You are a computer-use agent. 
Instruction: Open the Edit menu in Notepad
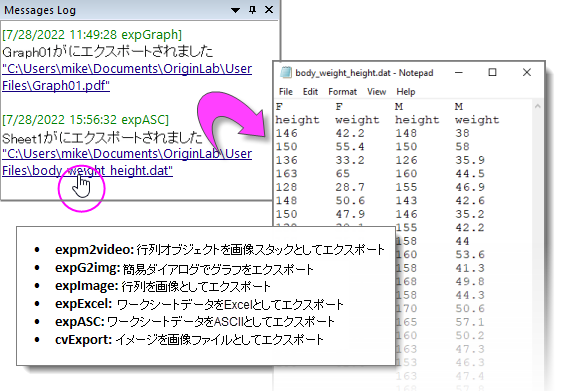pyautogui.click(x=310, y=92)
